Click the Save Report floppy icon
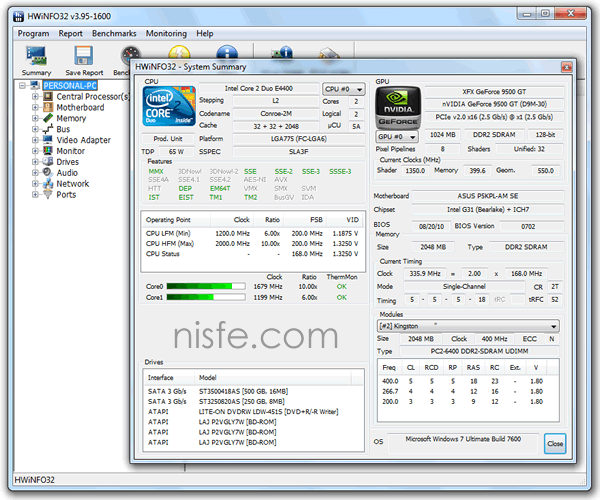 (x=83, y=56)
